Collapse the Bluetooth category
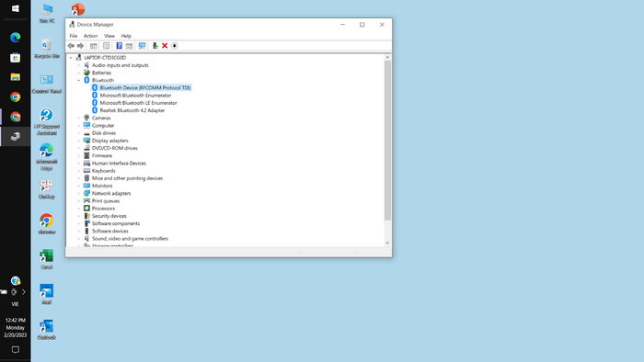The width and height of the screenshot is (644, 362). click(79, 80)
